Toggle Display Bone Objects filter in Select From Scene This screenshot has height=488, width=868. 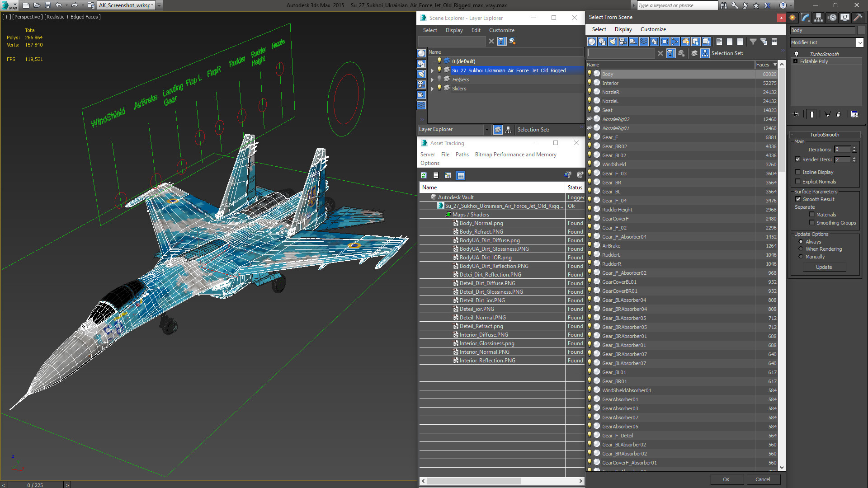click(x=675, y=42)
